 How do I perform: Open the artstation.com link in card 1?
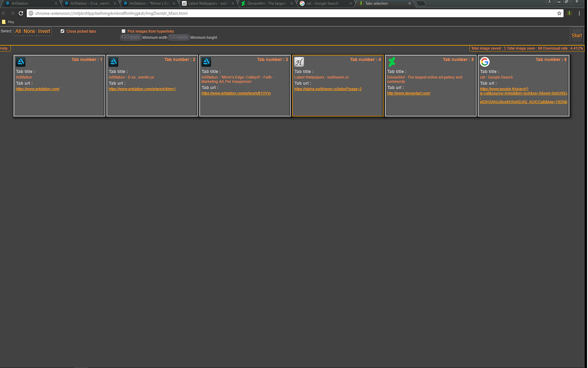tap(38, 89)
